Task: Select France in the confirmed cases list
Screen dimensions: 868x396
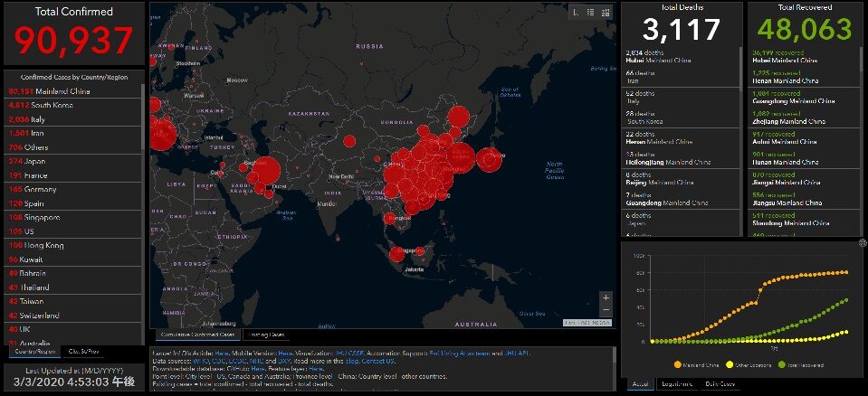Action: (x=73, y=175)
